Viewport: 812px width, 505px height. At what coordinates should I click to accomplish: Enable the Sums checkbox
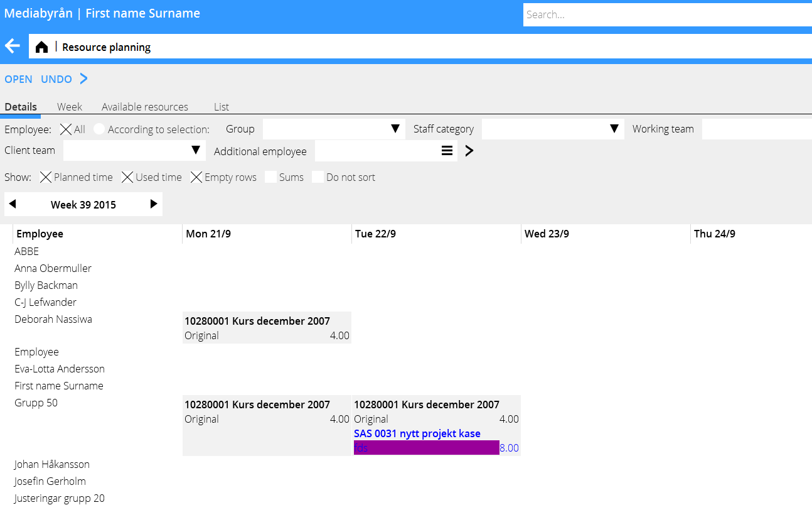tap(270, 177)
